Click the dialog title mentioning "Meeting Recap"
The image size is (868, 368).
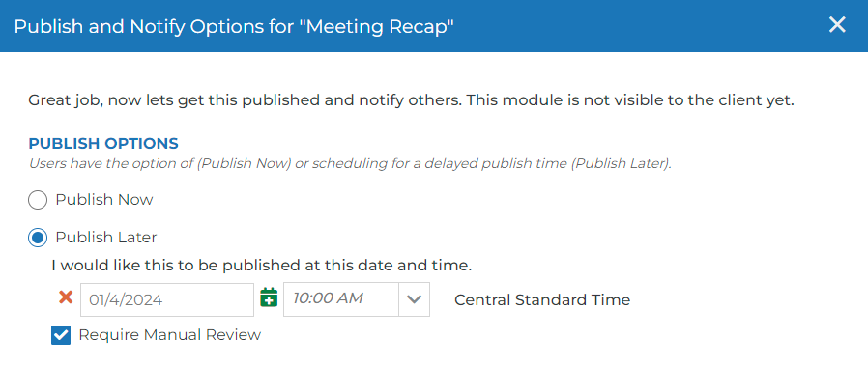(x=234, y=26)
